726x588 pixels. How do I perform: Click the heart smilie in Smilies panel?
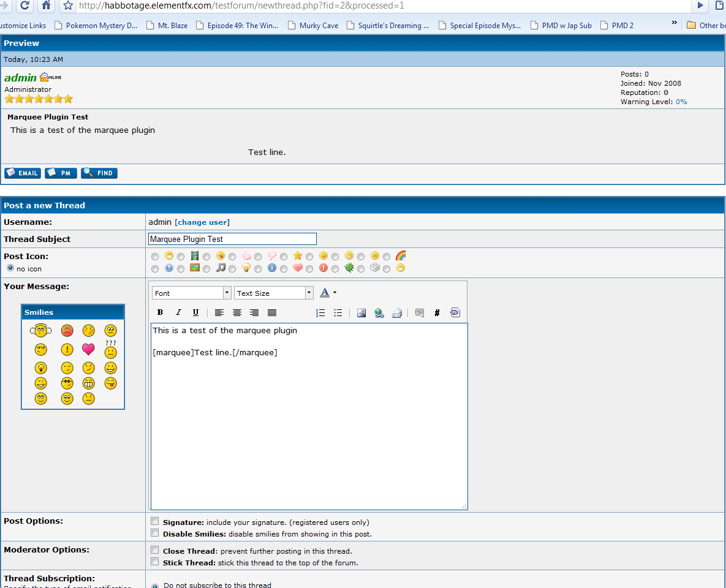point(88,350)
